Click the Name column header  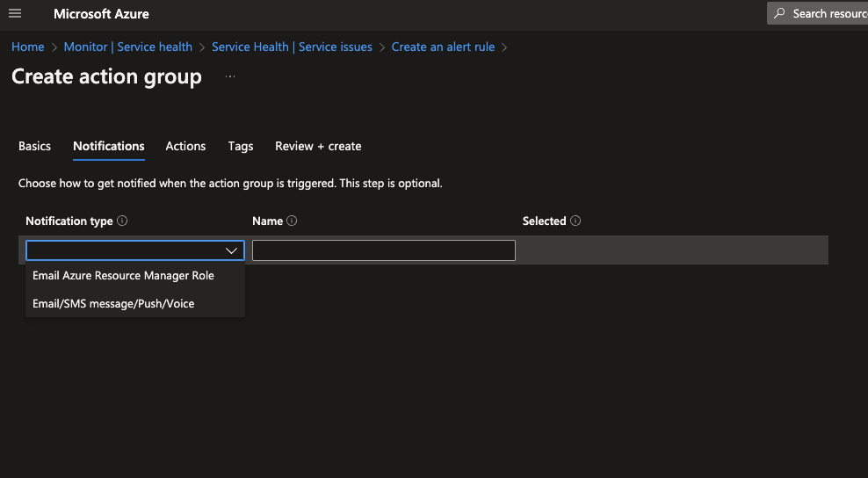coord(267,221)
